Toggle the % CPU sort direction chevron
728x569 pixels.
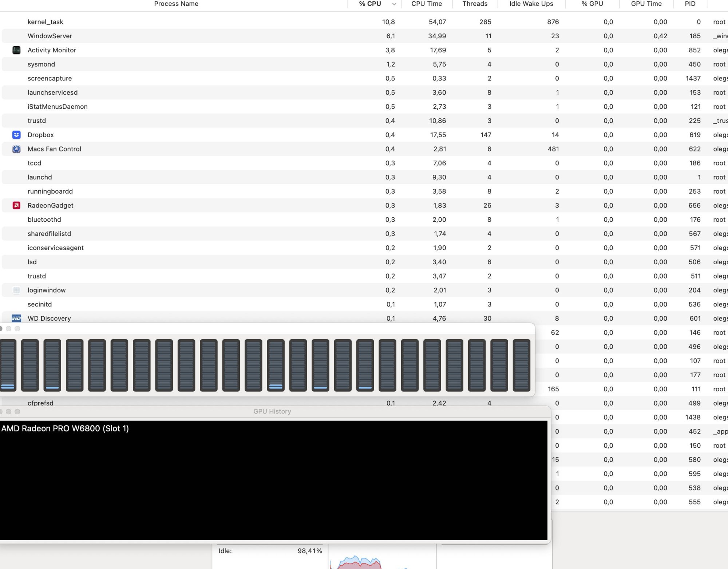click(x=394, y=4)
